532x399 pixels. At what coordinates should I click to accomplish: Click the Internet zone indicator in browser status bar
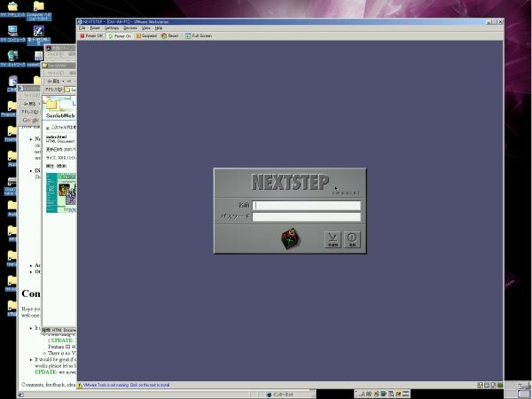click(x=280, y=395)
